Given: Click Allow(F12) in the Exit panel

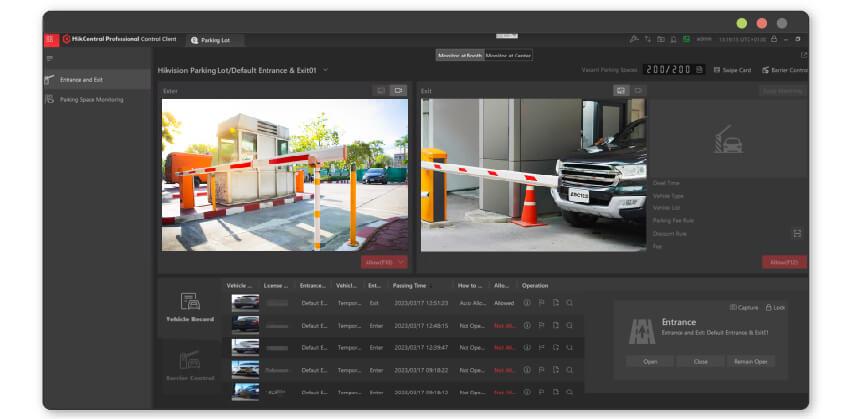Looking at the screenshot, I should (x=784, y=262).
